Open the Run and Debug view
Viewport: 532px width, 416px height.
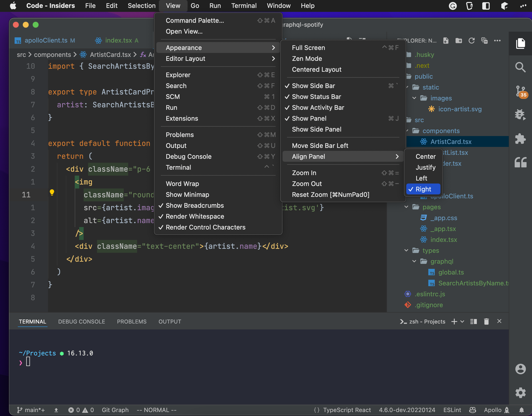(x=521, y=115)
